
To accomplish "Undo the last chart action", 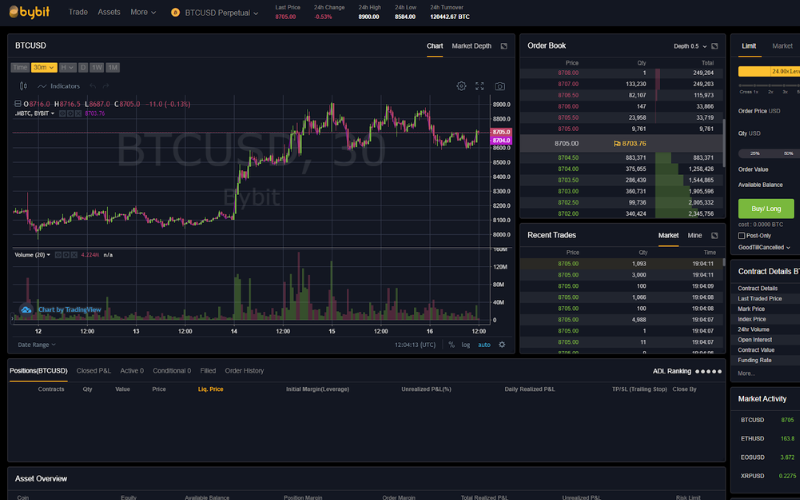I will (x=92, y=86).
